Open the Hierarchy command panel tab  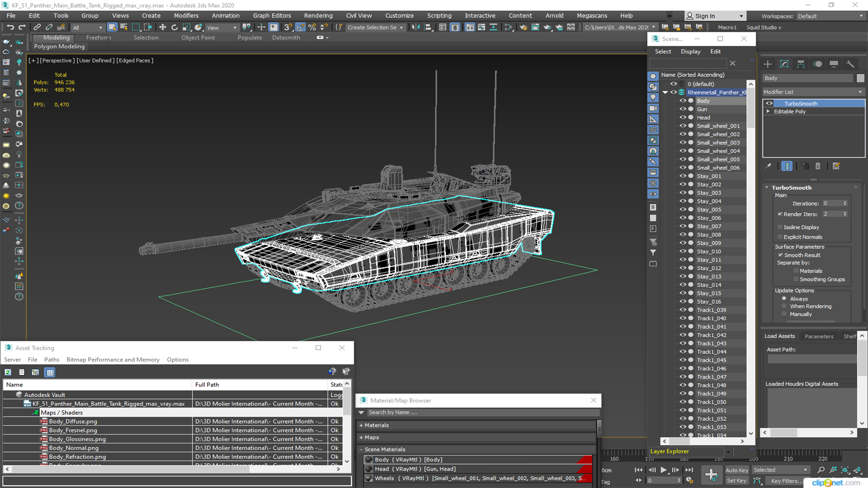pos(801,64)
